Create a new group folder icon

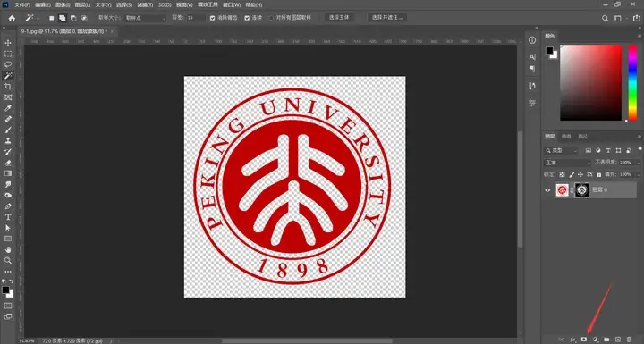click(x=606, y=340)
